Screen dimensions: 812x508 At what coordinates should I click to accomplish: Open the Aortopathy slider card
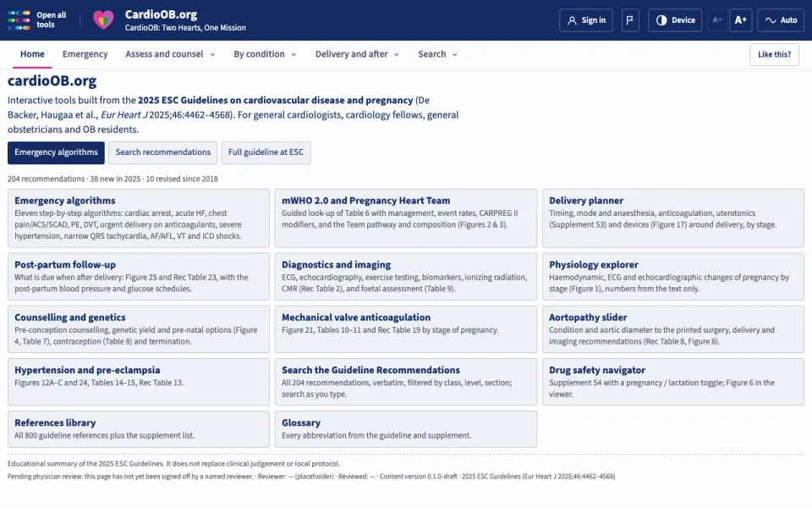(673, 329)
